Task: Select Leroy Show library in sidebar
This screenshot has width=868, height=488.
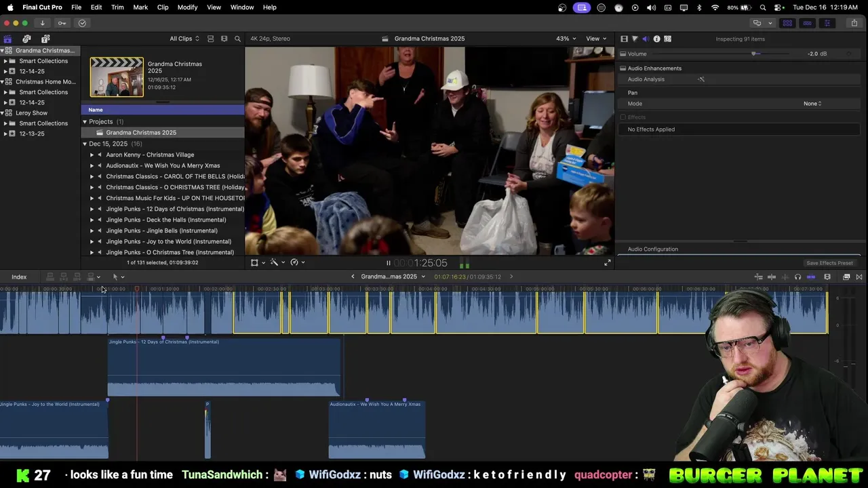Action: [x=32, y=113]
